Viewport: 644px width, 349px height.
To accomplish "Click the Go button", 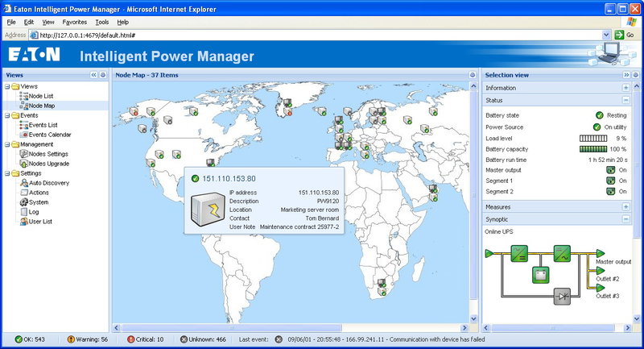I will coord(625,35).
